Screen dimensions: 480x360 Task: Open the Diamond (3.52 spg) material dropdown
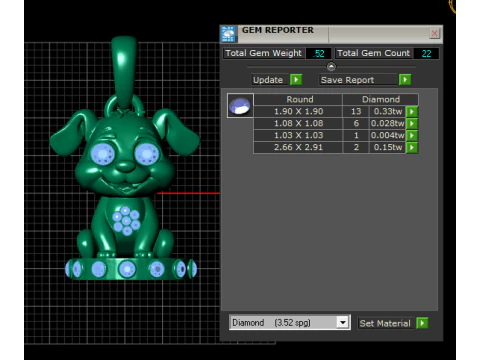click(x=343, y=322)
